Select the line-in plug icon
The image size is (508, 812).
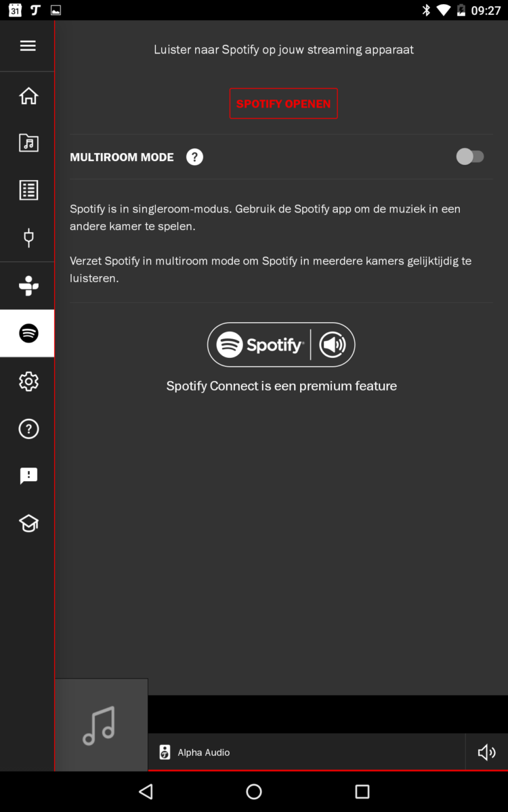click(28, 238)
